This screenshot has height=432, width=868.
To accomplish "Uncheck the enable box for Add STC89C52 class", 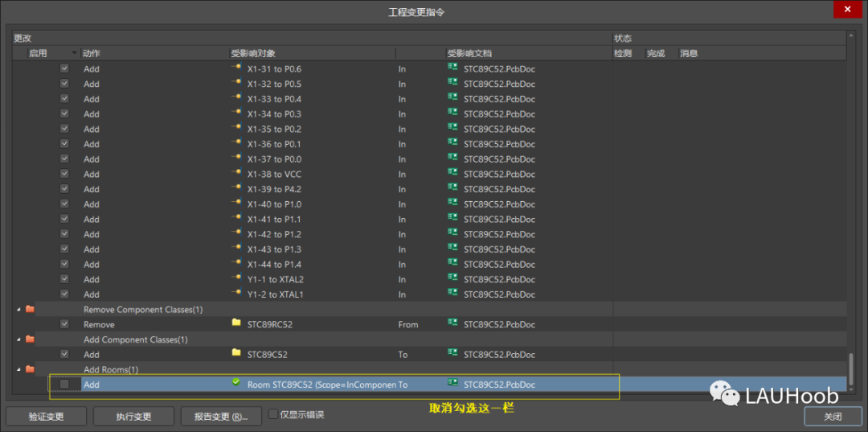I will click(65, 353).
